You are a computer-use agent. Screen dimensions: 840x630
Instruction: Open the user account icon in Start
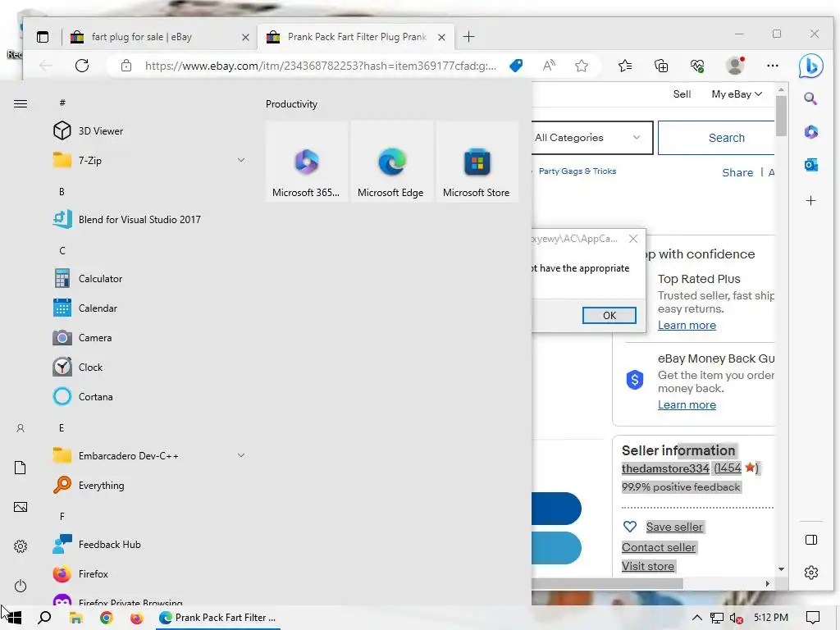(x=21, y=428)
